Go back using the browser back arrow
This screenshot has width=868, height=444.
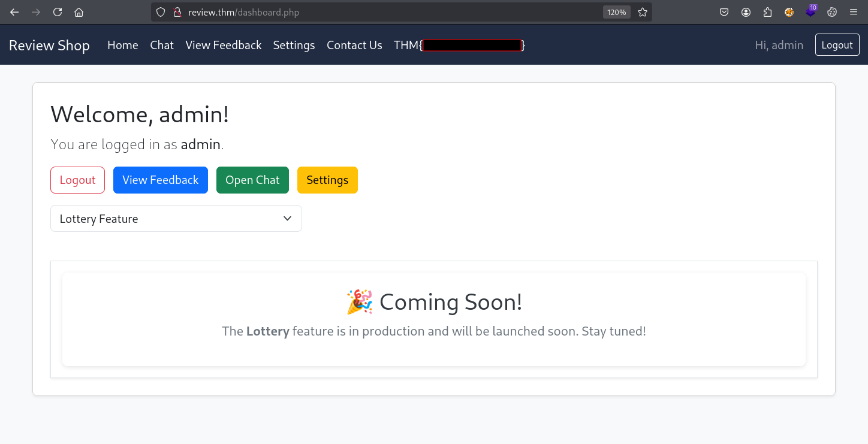[14, 12]
